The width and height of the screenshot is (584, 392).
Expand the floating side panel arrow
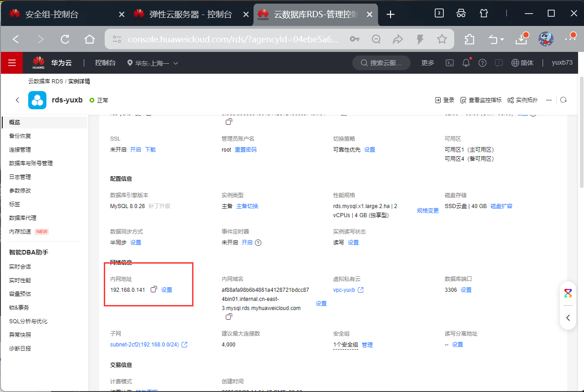(568, 318)
